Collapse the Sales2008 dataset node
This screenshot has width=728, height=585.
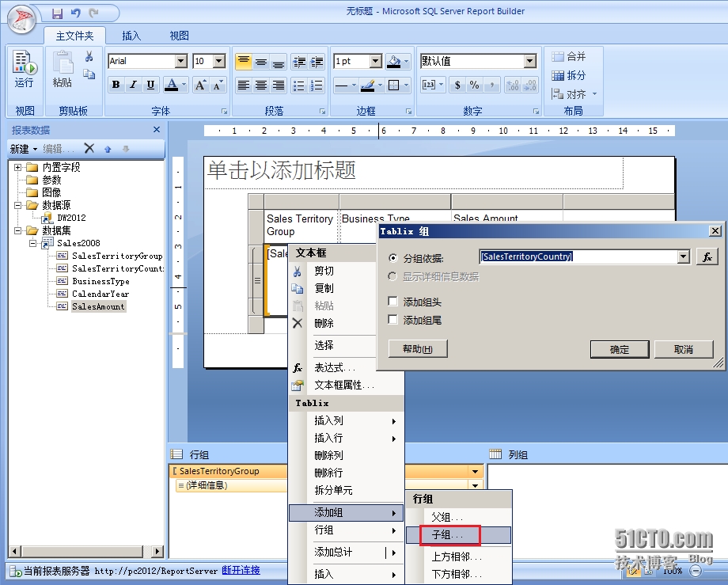tap(32, 243)
